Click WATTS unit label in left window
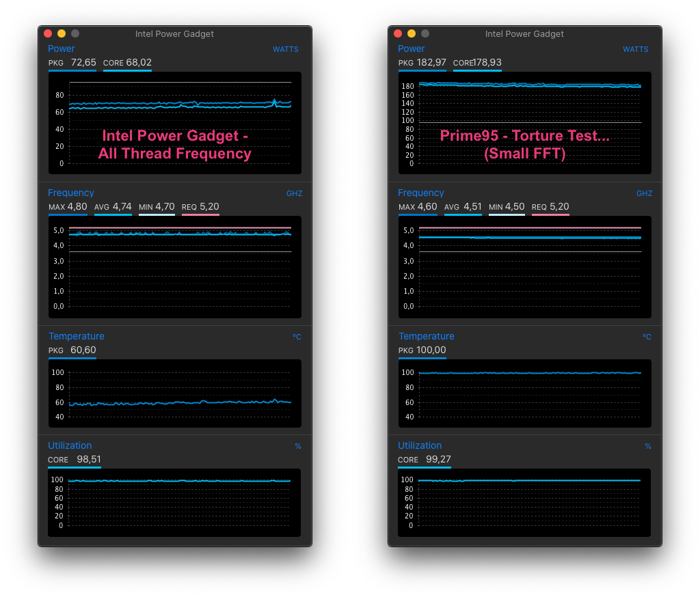The height and width of the screenshot is (597, 700). (x=286, y=50)
